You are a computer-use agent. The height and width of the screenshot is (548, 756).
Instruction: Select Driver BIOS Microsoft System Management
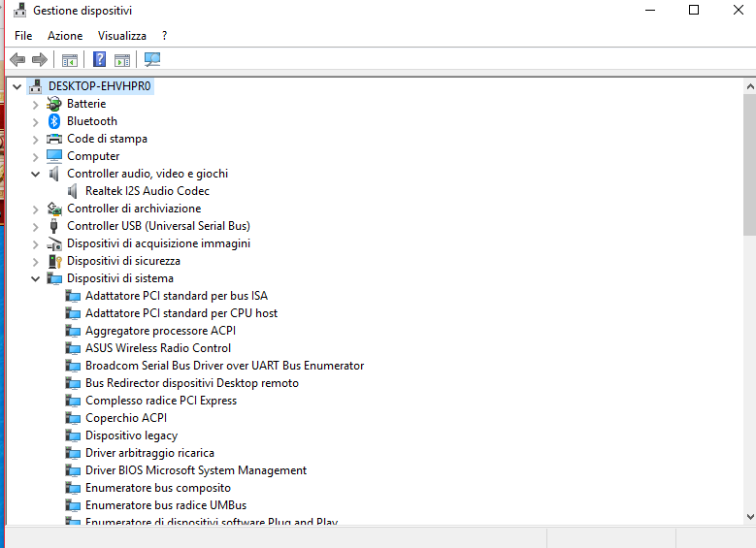coord(196,470)
